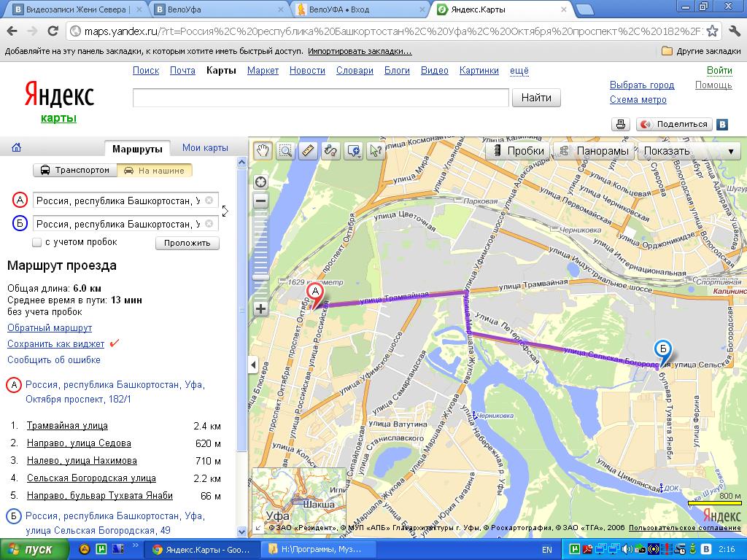Screen dimensions: 747x560
Task: Click the browser back arrow
Action: coord(12,31)
